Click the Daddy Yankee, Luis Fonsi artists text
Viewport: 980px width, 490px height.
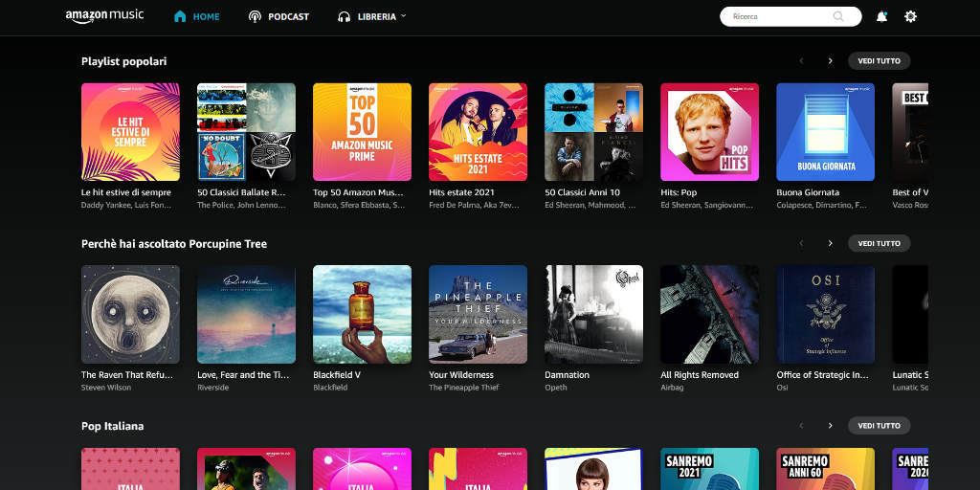point(126,205)
